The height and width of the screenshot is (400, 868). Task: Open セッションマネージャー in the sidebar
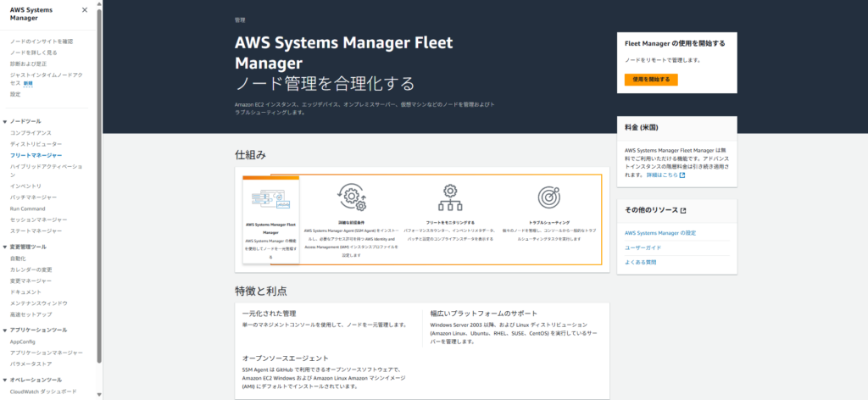39,220
